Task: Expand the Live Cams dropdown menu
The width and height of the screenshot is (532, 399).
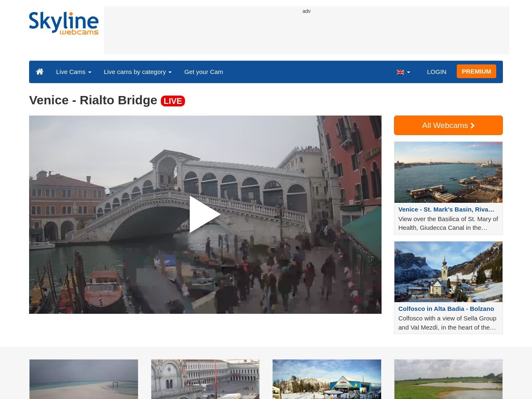Action: point(74,72)
